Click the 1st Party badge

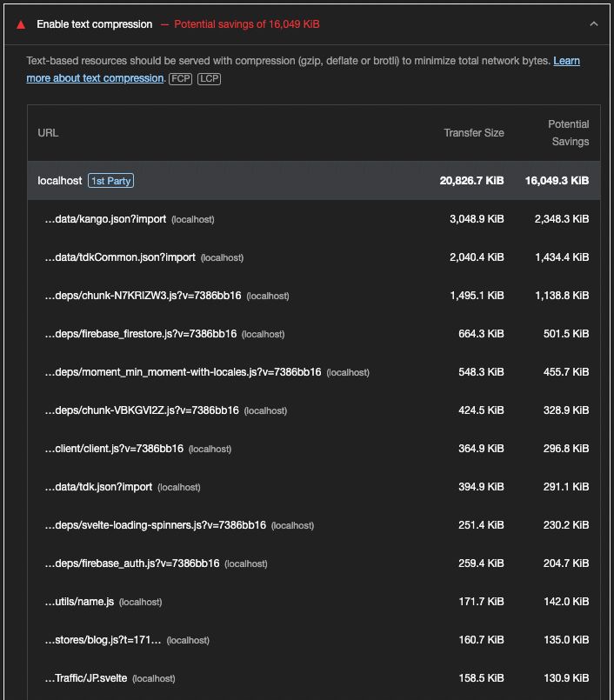pos(110,181)
